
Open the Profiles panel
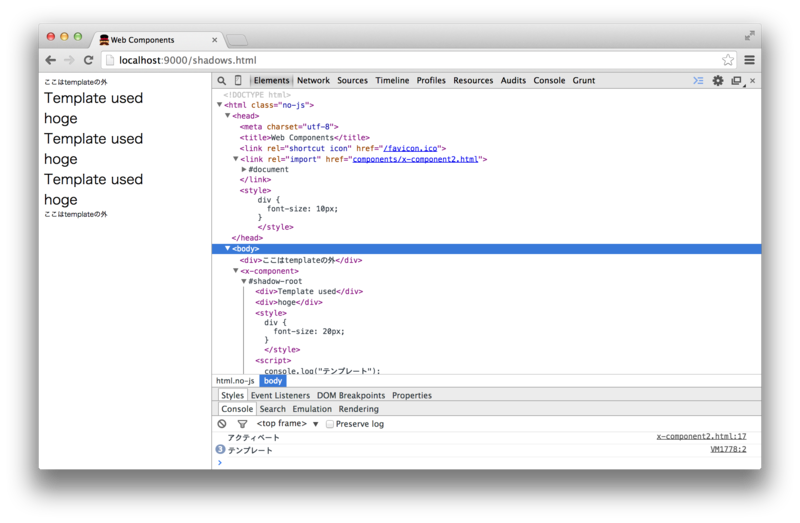pos(431,81)
